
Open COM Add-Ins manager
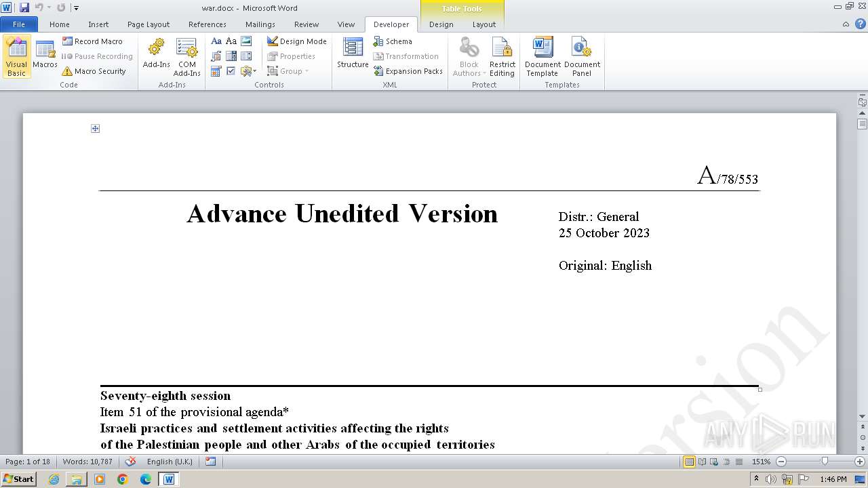pyautogui.click(x=186, y=57)
